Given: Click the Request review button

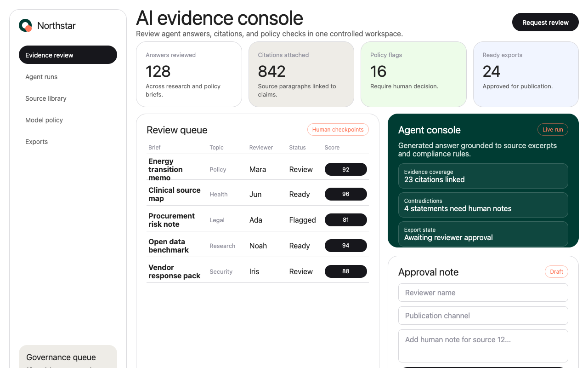Looking at the screenshot, I should tap(545, 22).
